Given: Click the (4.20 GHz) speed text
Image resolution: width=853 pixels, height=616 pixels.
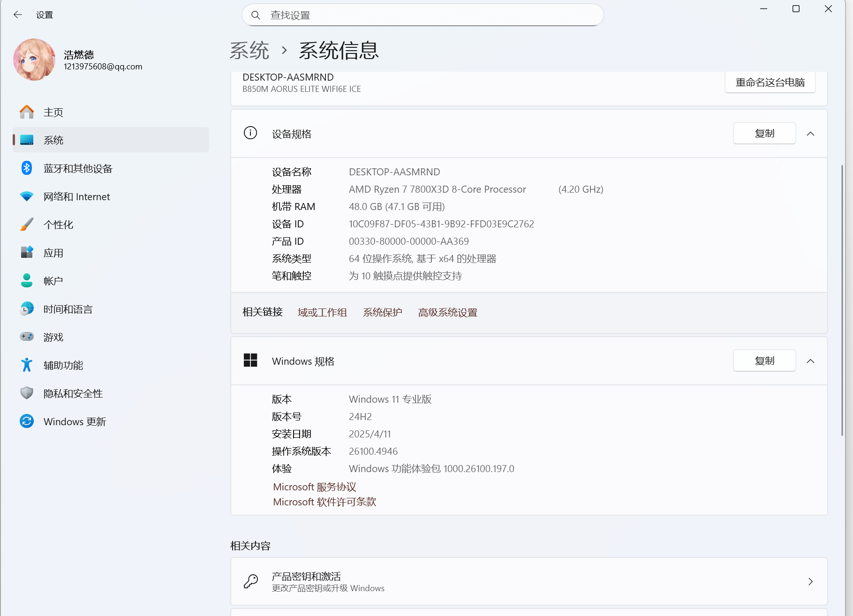Looking at the screenshot, I should pyautogui.click(x=581, y=189).
